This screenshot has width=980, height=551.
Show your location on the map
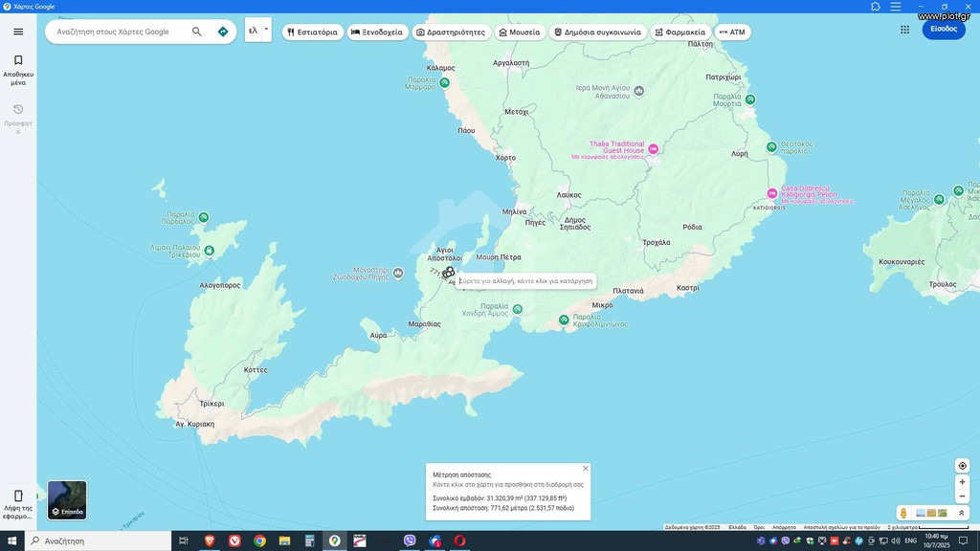click(x=963, y=466)
